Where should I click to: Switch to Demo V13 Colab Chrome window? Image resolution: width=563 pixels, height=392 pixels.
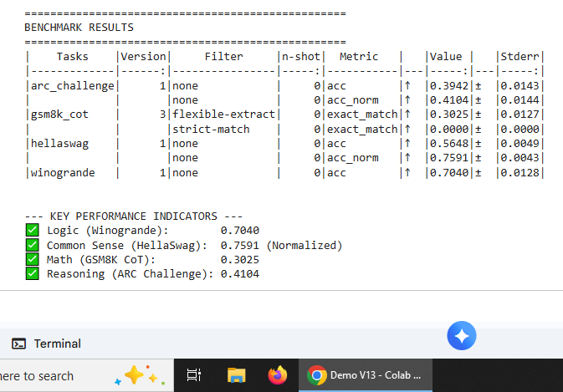[x=366, y=375]
